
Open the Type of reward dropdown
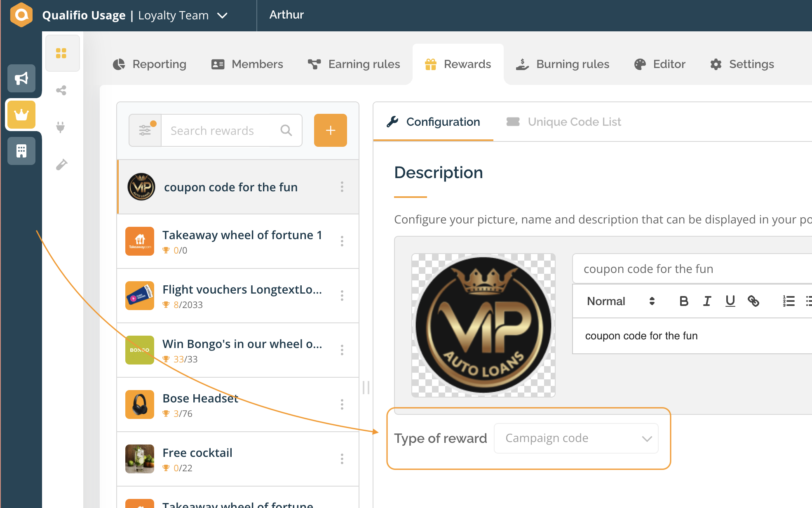tap(576, 438)
